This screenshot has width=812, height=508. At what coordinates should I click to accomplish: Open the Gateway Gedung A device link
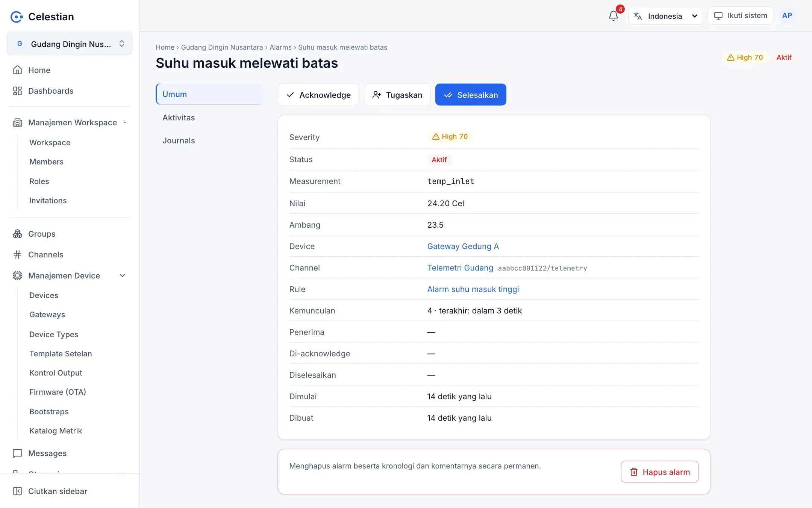click(x=463, y=246)
